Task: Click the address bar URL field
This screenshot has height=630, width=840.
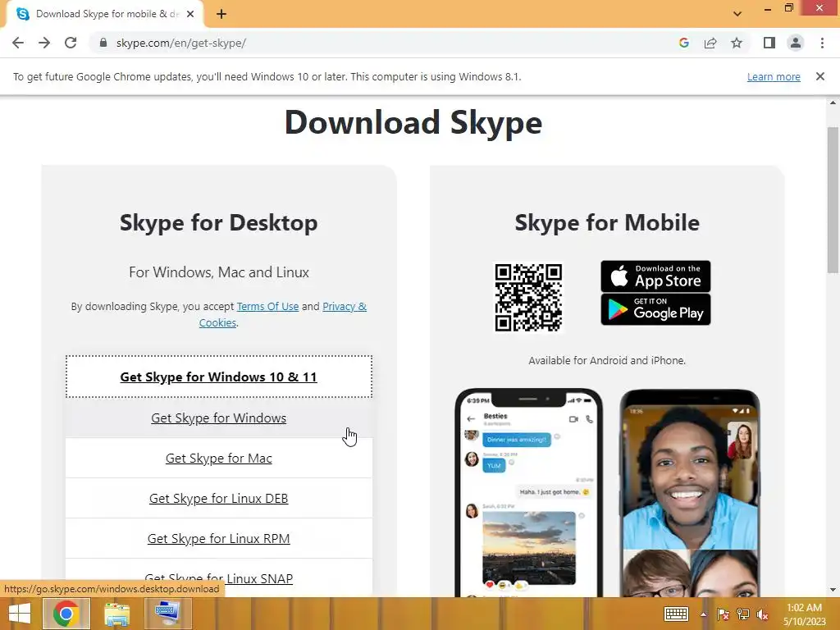Action: 386,43
